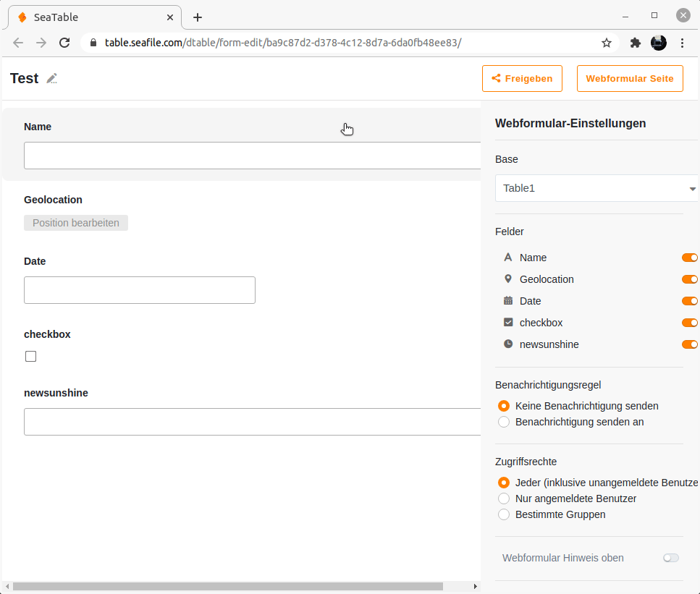Screen dimensions: 700x594
Task: Open the browser extensions puzzle icon
Action: [636, 43]
